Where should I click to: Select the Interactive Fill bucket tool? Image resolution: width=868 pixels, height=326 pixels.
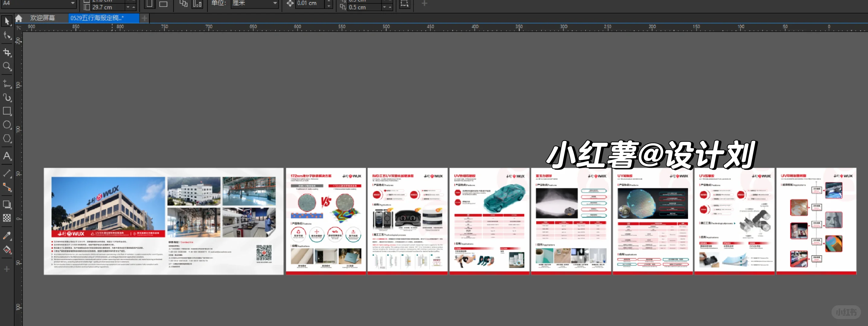pyautogui.click(x=7, y=250)
